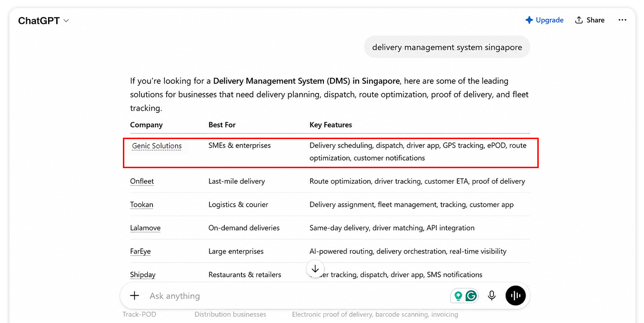Click the 'Logistics & courier' cell
644x323 pixels.
pyautogui.click(x=238, y=204)
